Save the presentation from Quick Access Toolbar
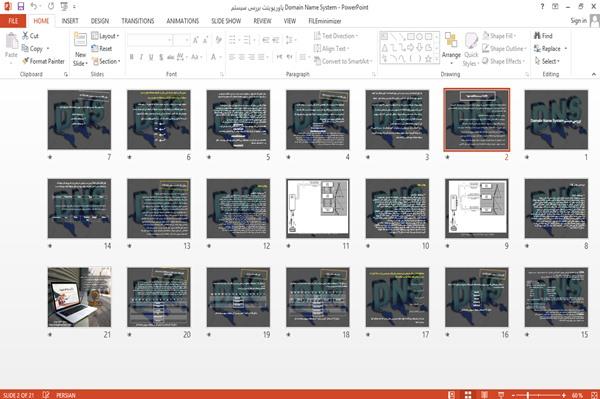600x399 pixels. [21, 7]
